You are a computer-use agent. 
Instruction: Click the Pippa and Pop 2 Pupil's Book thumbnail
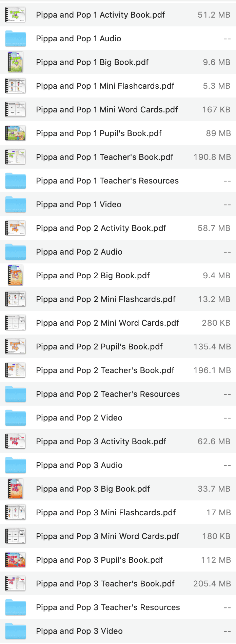[15, 347]
